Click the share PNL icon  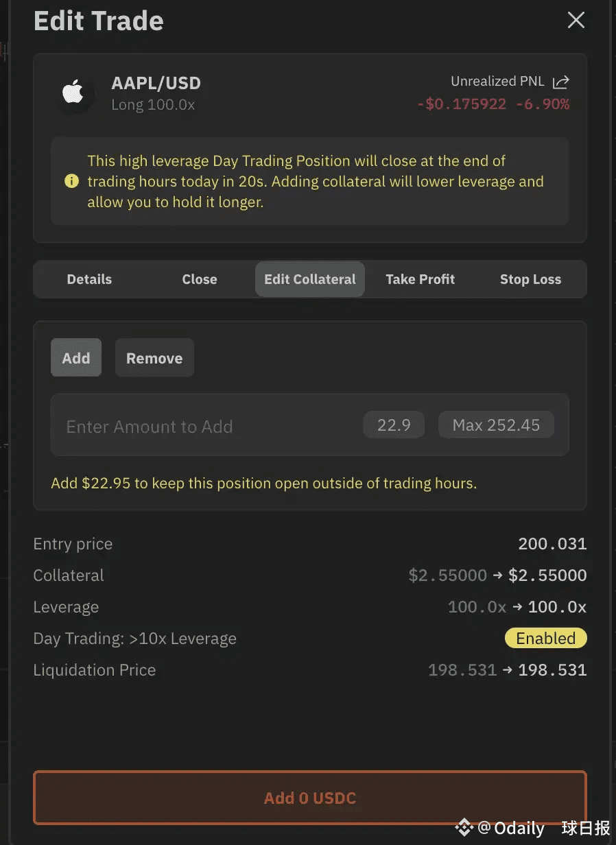tap(560, 82)
